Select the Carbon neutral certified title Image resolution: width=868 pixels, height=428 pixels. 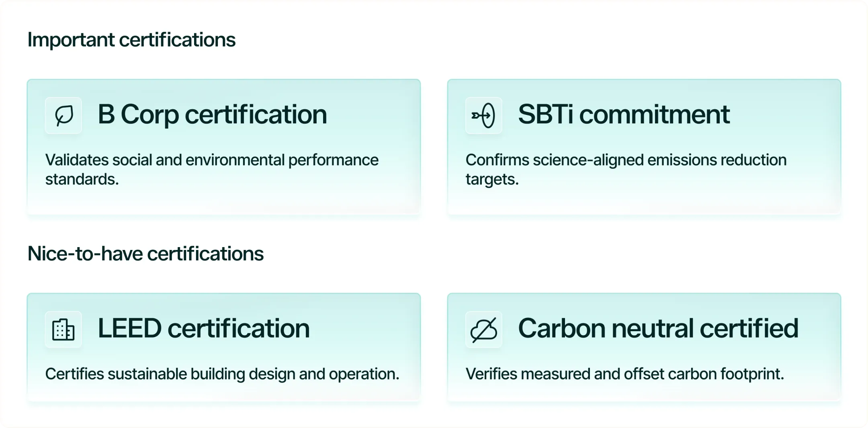click(x=658, y=328)
